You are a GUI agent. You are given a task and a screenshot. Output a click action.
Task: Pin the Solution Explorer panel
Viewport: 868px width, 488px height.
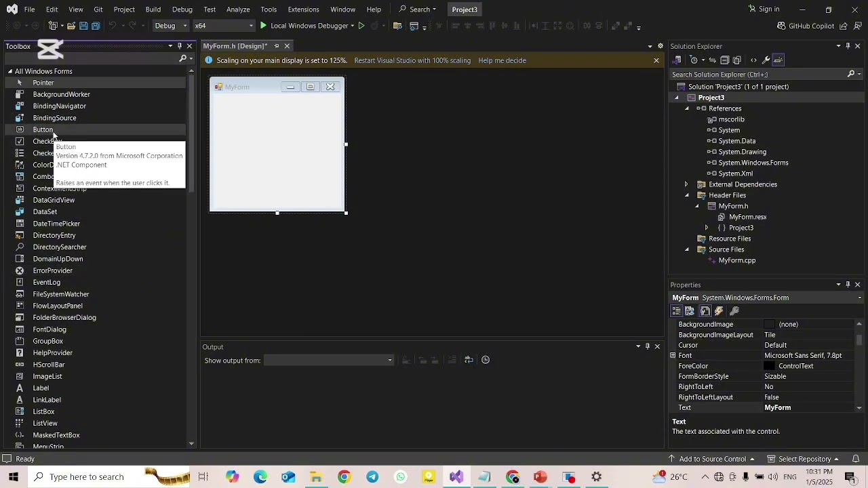pyautogui.click(x=848, y=46)
